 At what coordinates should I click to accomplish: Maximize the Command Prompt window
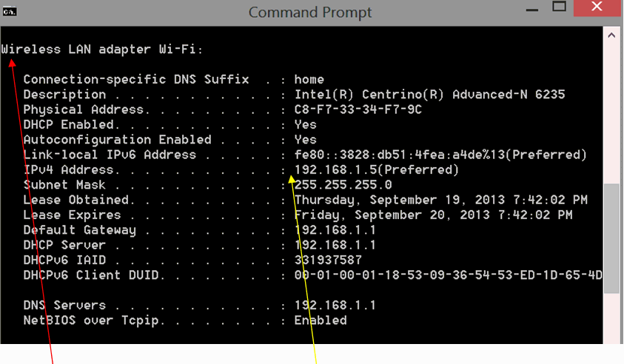559,7
